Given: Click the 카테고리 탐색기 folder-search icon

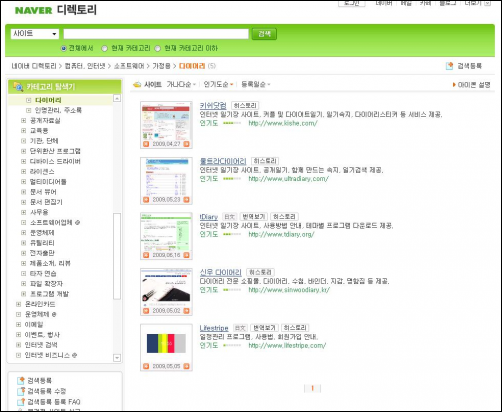Looking at the screenshot, I should (x=18, y=86).
